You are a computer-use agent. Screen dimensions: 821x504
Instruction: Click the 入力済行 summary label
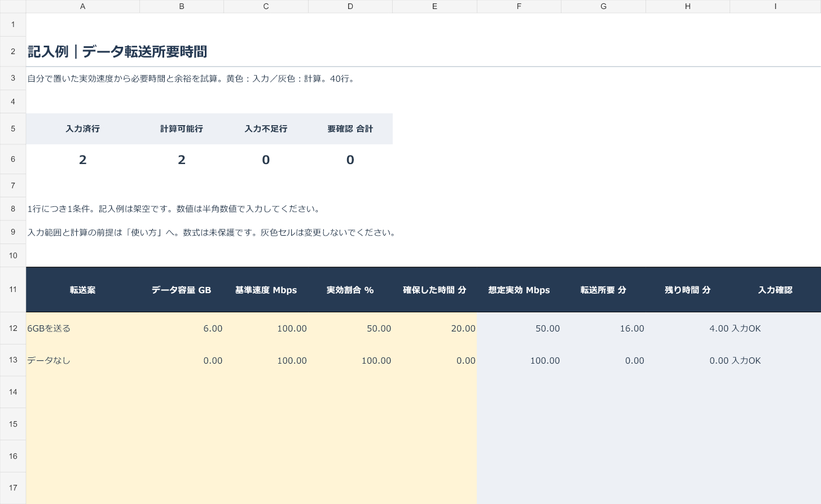(x=82, y=129)
